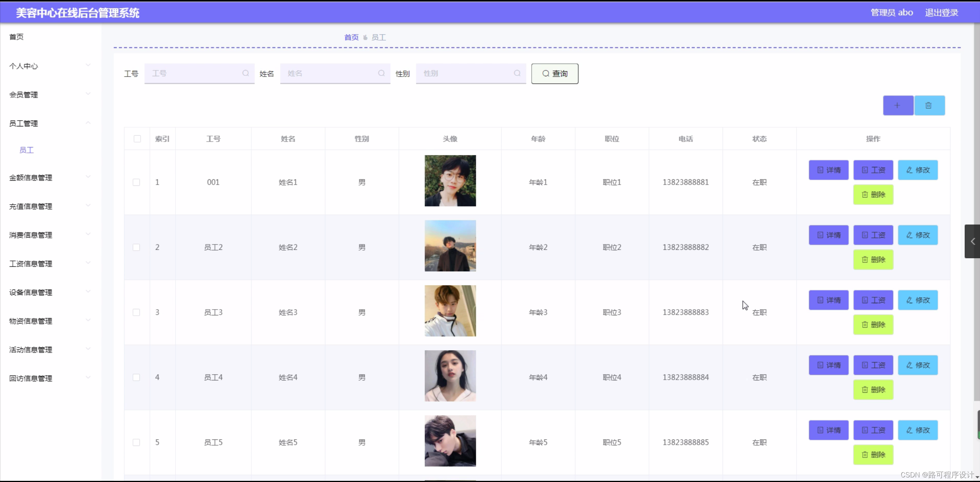Click the 删除 delete icon for 员工5
Screen dimensions: 980x482
pyautogui.click(x=864, y=454)
